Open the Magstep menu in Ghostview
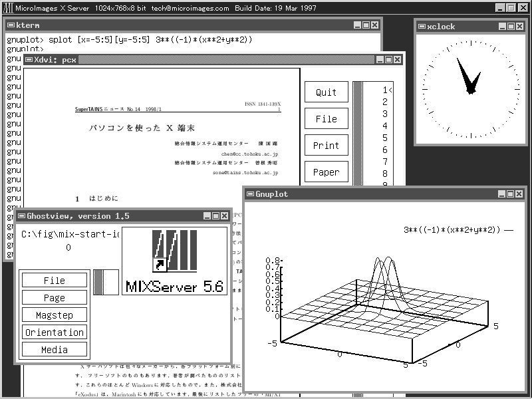 55,315
